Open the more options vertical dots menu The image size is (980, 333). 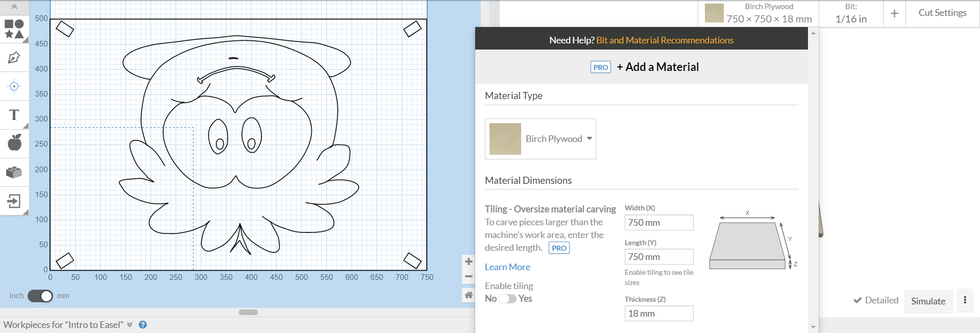[x=965, y=300]
